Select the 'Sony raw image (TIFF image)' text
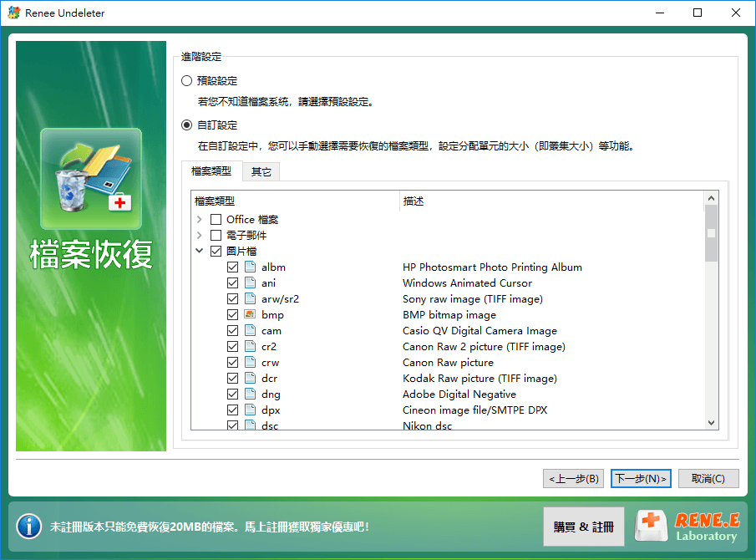This screenshot has width=756, height=560. [473, 298]
